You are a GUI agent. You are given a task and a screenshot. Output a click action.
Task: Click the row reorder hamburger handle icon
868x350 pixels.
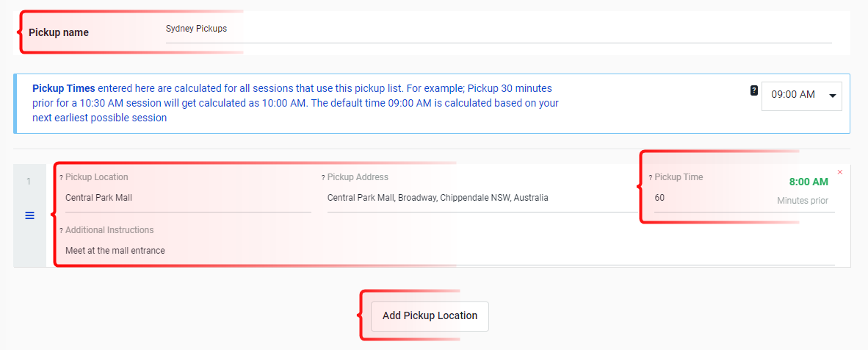coord(30,215)
